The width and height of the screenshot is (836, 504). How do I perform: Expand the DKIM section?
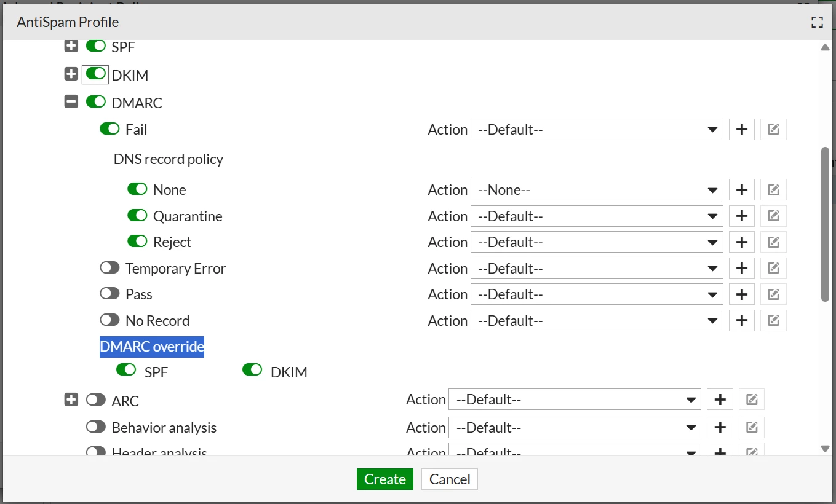pos(71,74)
